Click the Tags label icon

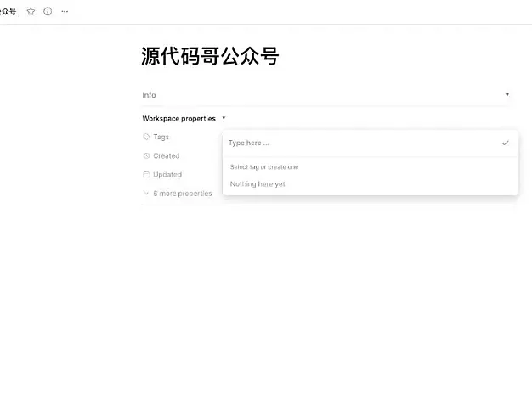[x=146, y=137]
